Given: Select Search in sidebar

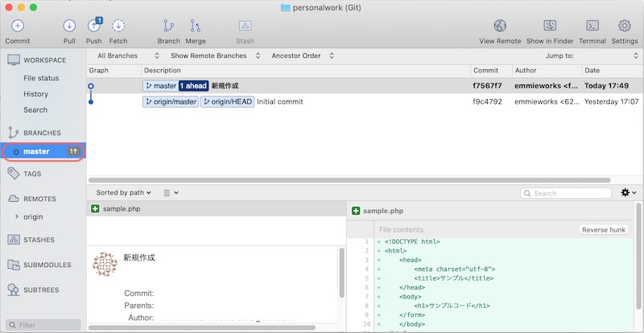Looking at the screenshot, I should [x=35, y=110].
